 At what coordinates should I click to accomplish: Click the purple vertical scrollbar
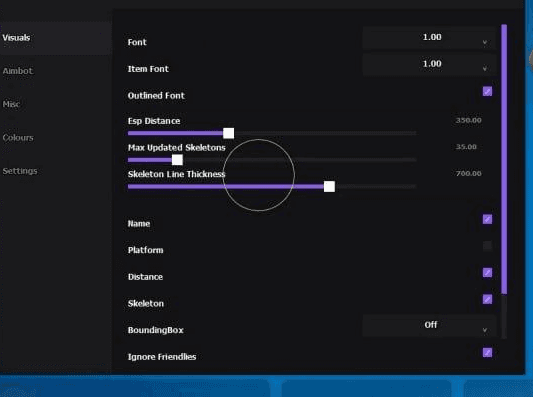click(x=504, y=159)
